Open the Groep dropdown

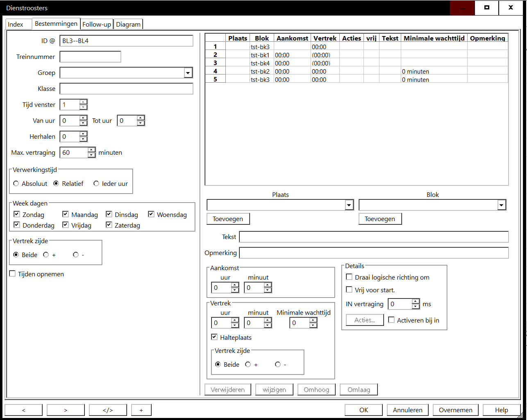(x=188, y=73)
